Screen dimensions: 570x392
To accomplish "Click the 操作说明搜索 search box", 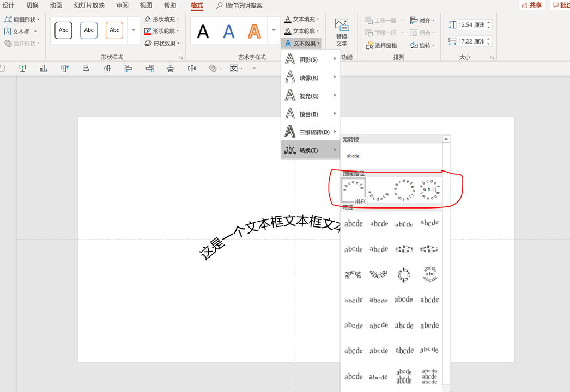I will (239, 5).
